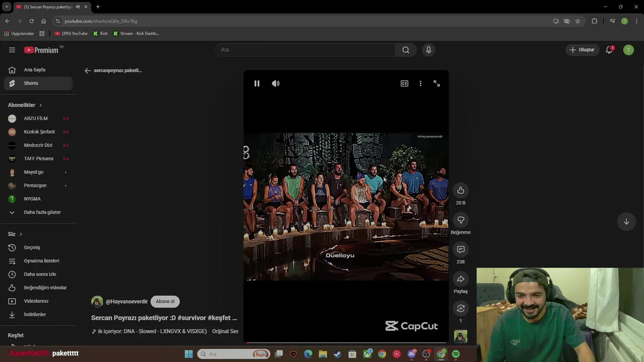644x362 pixels.
Task: Open Steam from the taskbar
Action: (x=337, y=354)
